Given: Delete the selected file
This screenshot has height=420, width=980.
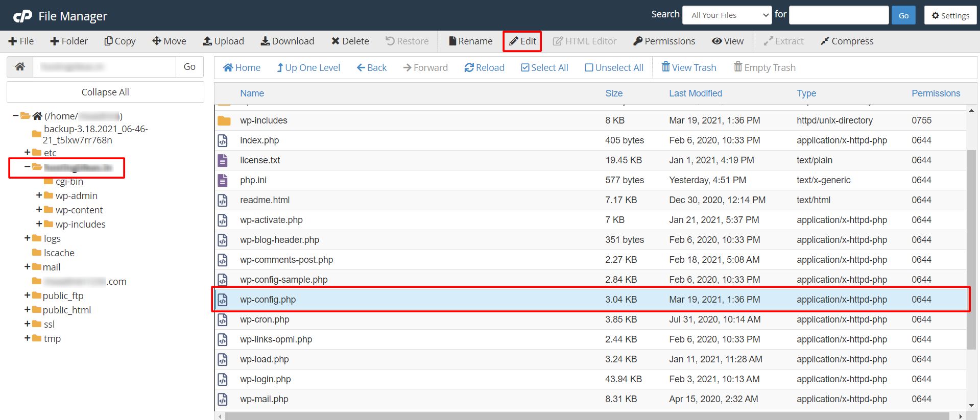Looking at the screenshot, I should pos(350,41).
